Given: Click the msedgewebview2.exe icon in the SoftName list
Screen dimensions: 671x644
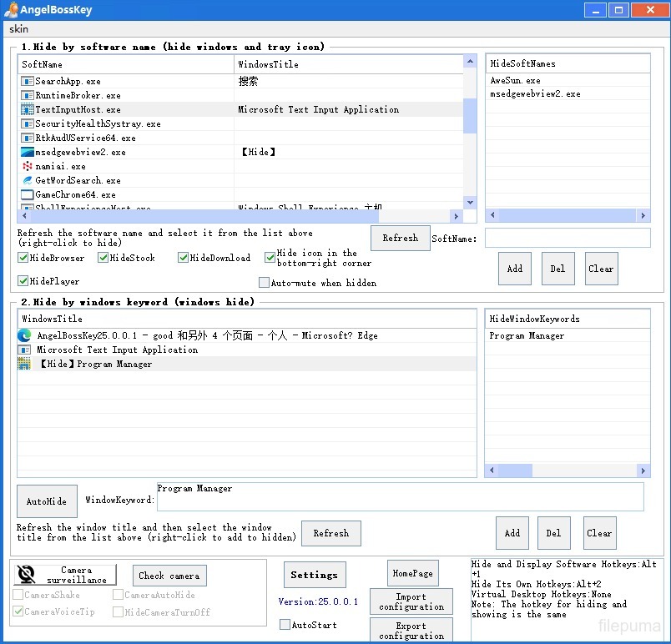Looking at the screenshot, I should (x=27, y=152).
